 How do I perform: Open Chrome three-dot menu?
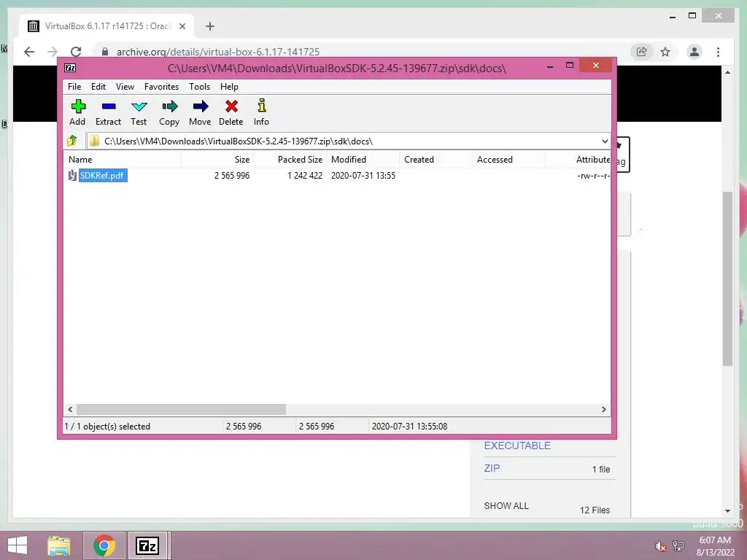point(718,52)
